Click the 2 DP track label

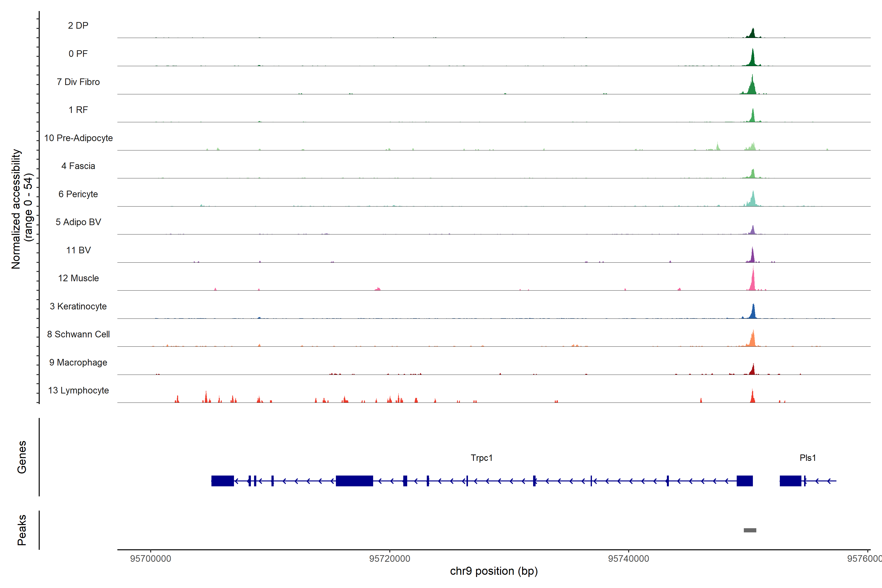[78, 25]
